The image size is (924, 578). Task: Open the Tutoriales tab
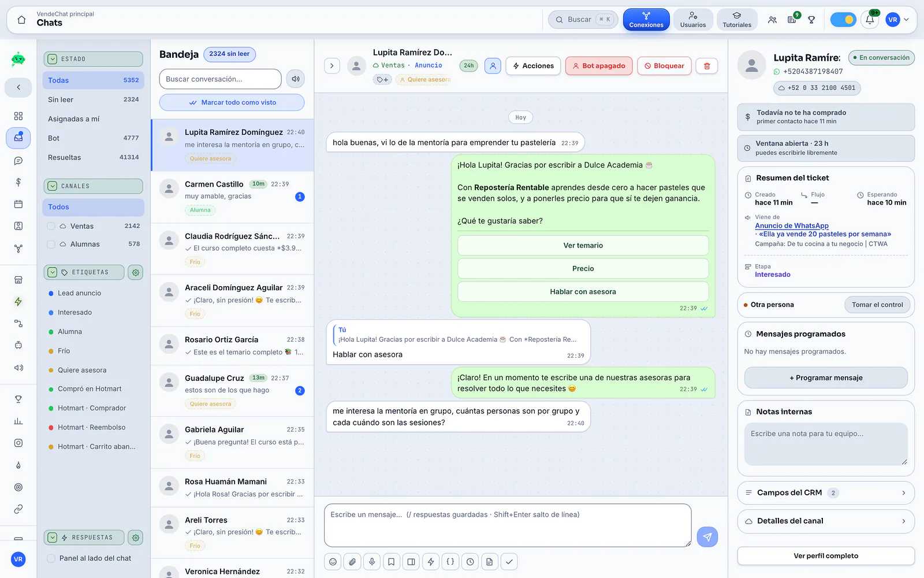tap(737, 20)
